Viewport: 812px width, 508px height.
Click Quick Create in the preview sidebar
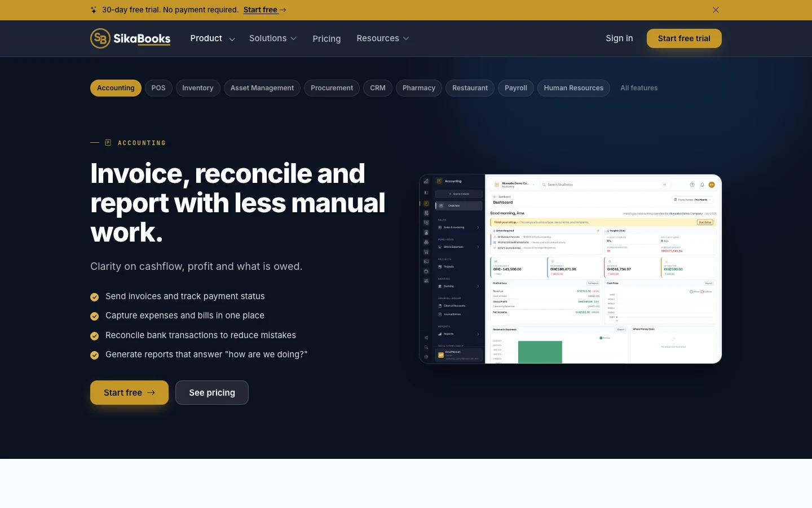[x=459, y=194]
